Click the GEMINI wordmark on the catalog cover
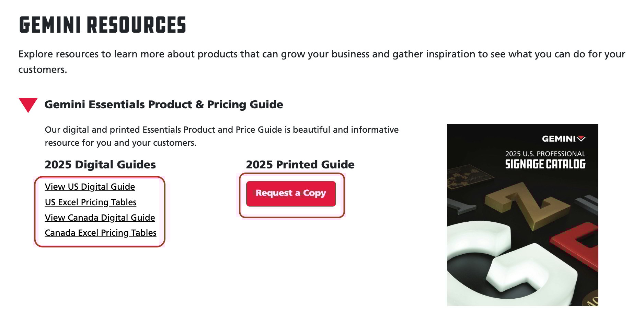644x321 pixels. tap(559, 139)
